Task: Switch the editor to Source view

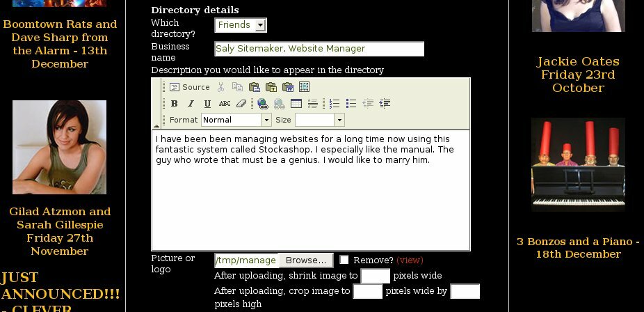Action: tap(189, 87)
